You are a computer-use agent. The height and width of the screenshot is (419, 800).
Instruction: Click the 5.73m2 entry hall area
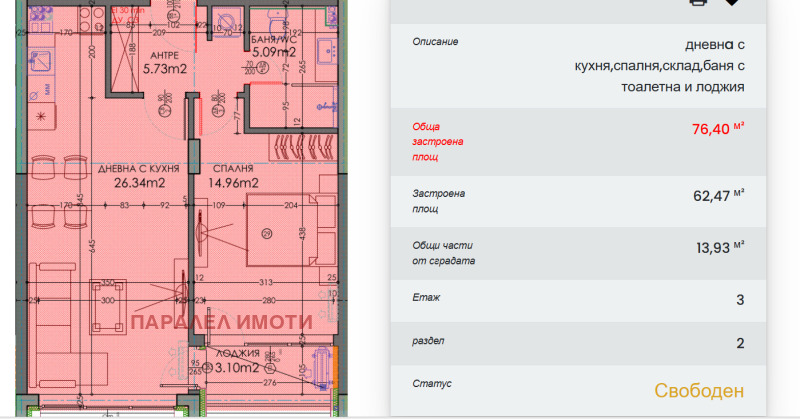pyautogui.click(x=164, y=69)
